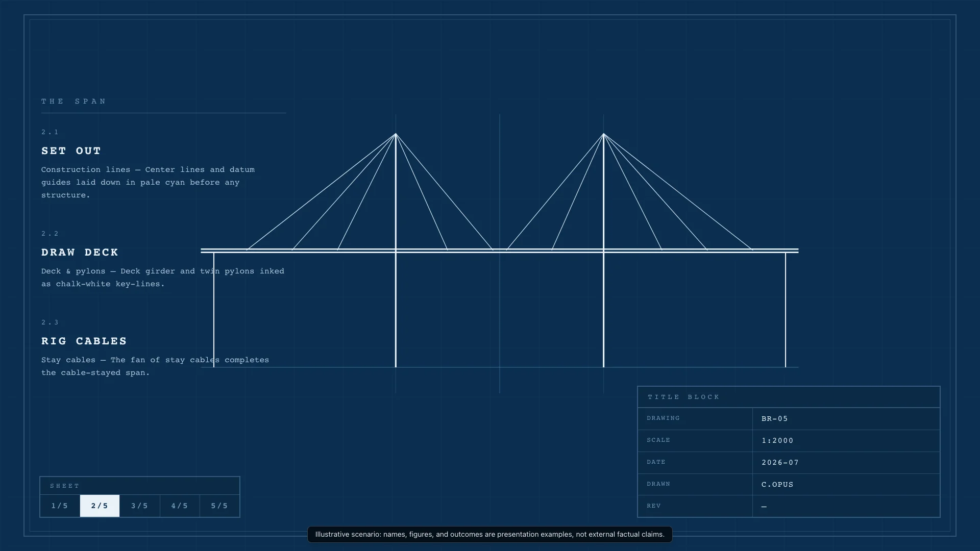980x551 pixels.
Task: Click the left pylon apex of the bridge
Action: 396,134
